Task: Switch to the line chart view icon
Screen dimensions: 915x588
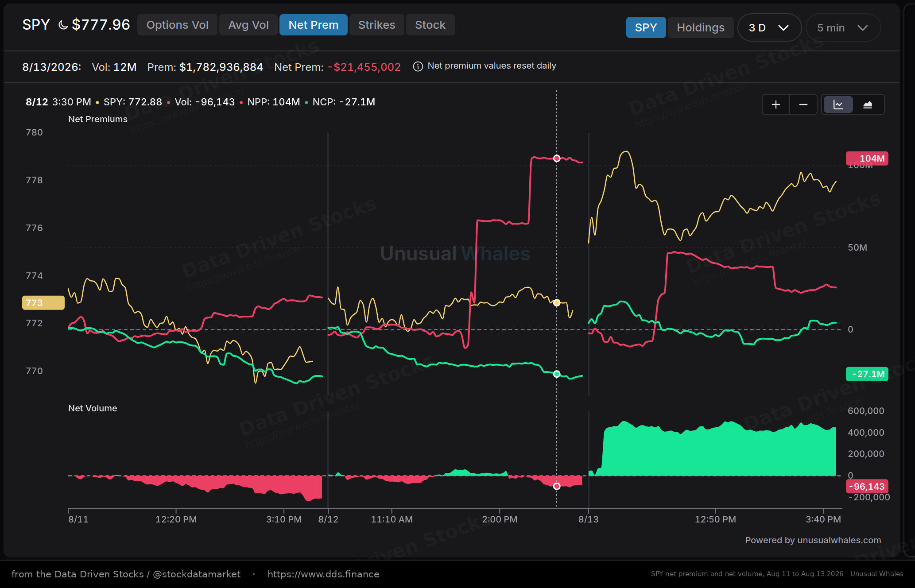Action: 838,104
